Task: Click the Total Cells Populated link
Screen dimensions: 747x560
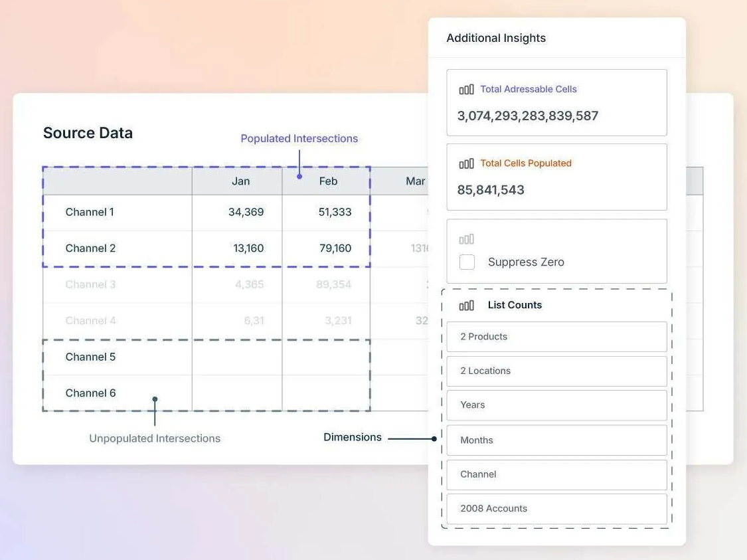Action: click(526, 163)
